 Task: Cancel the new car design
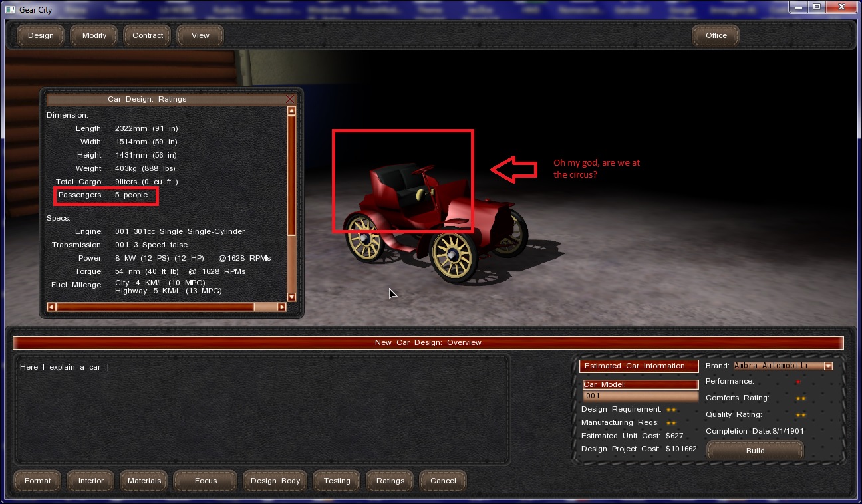pyautogui.click(x=443, y=481)
